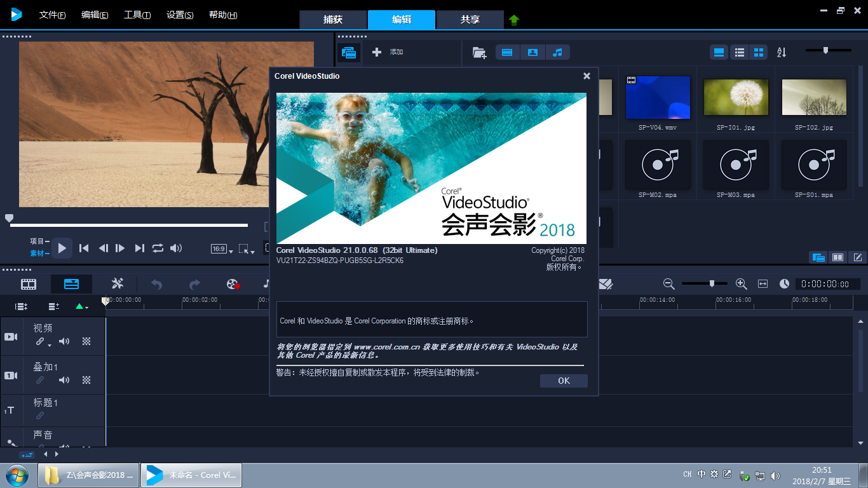Image resolution: width=868 pixels, height=488 pixels.
Task: Click the timecode field 0:00:00:00
Action: [828, 284]
